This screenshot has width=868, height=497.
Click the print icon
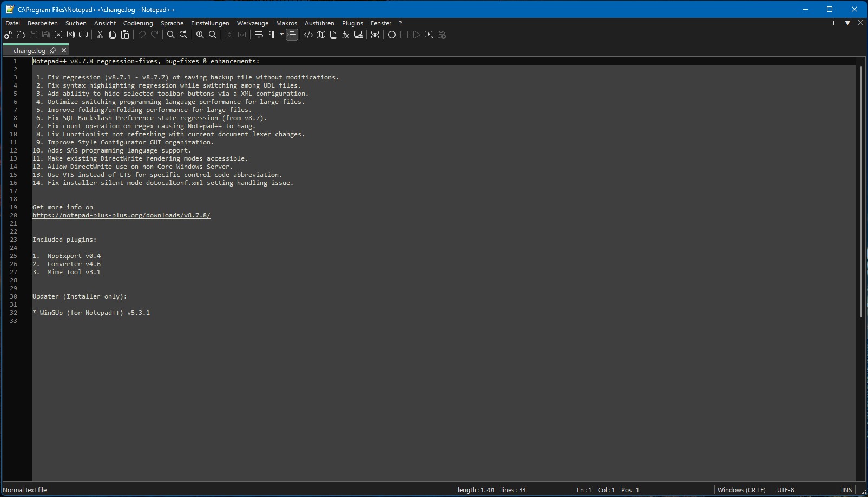pos(83,35)
